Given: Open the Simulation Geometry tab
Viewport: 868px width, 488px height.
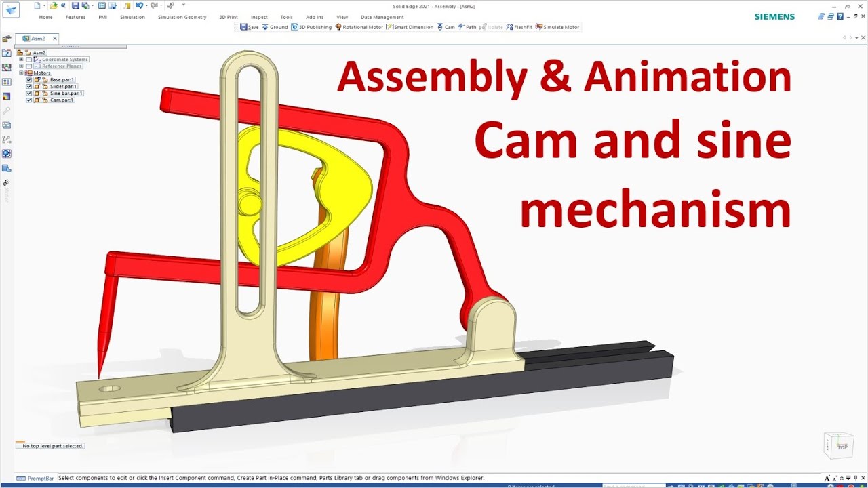Looking at the screenshot, I should click(182, 17).
